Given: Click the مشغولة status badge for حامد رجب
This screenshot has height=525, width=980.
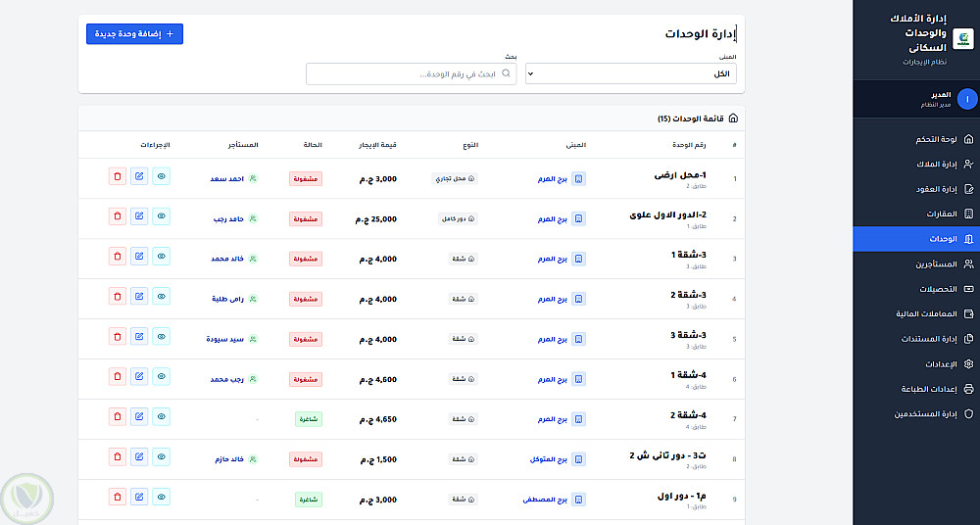Looking at the screenshot, I should [306, 218].
